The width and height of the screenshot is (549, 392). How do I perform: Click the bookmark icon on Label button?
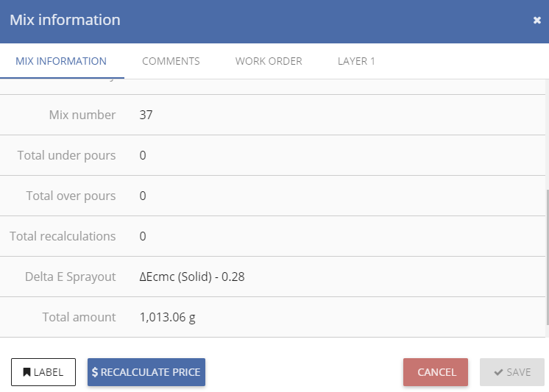pyautogui.click(x=26, y=372)
